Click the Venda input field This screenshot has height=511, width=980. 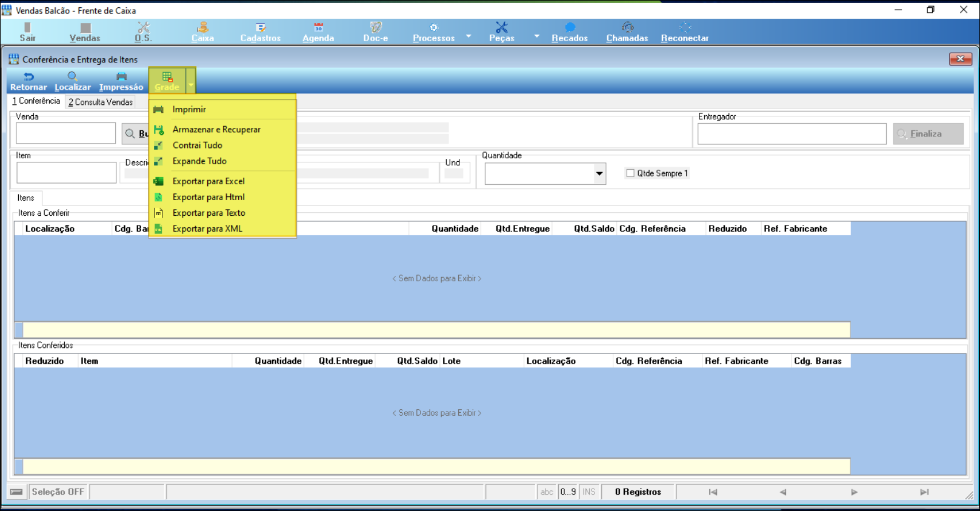(x=65, y=133)
